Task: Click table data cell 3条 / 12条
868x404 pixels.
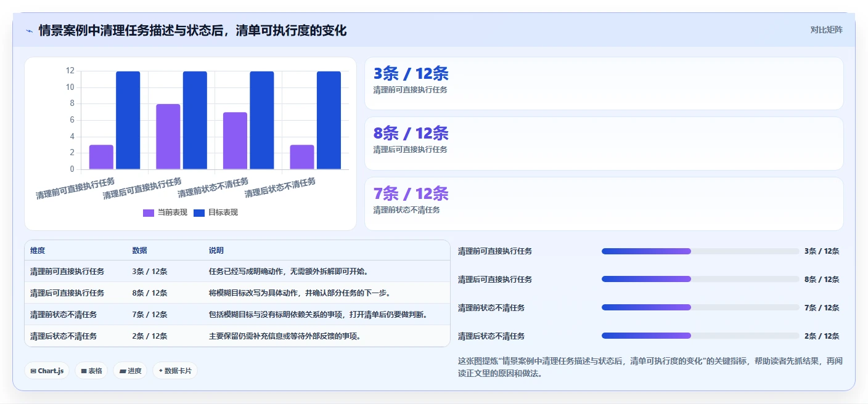Action: 150,272
